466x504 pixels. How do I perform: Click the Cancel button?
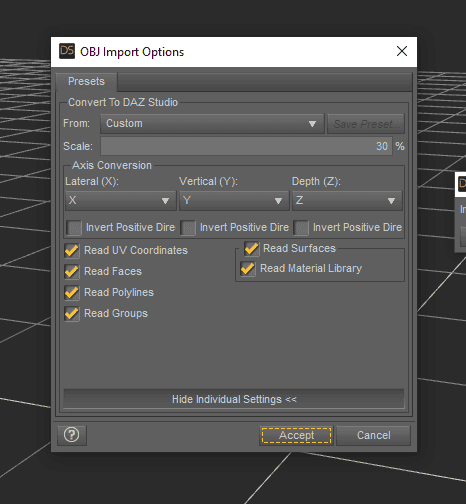374,435
